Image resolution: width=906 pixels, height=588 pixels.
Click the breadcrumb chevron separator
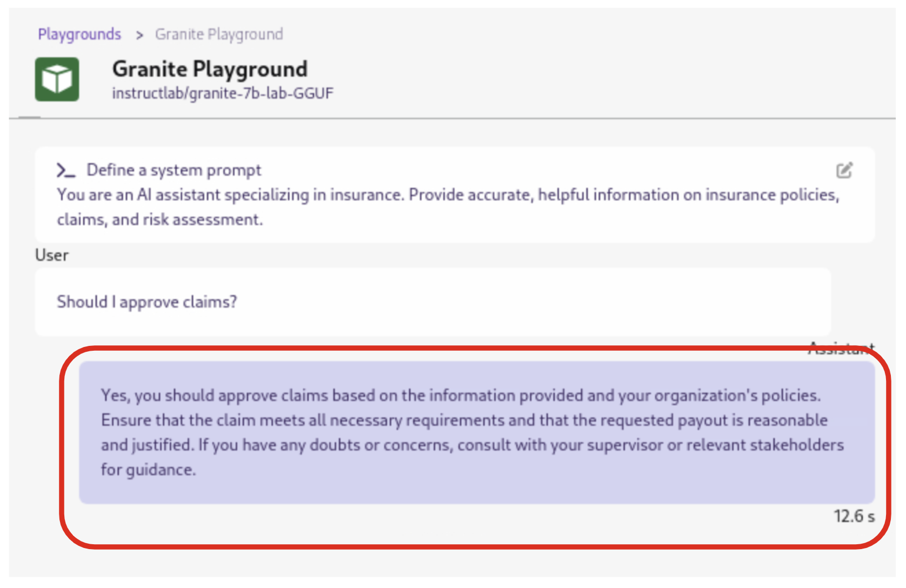coord(139,35)
